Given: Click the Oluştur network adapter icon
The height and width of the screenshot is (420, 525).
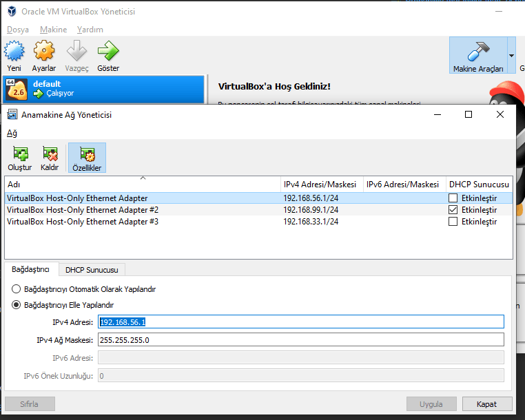Looking at the screenshot, I should click(x=20, y=154).
